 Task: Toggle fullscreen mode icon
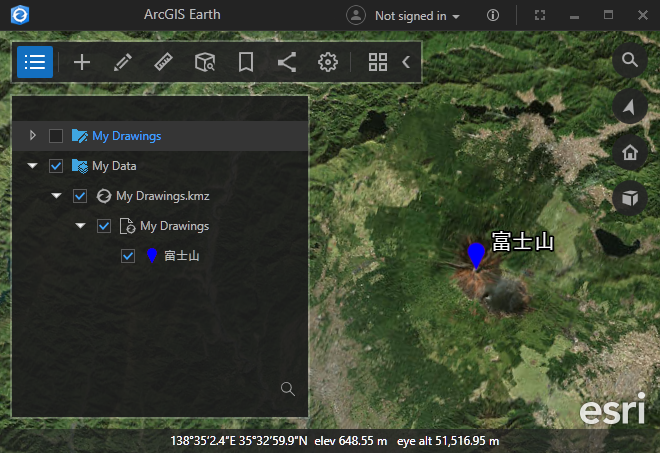(540, 16)
